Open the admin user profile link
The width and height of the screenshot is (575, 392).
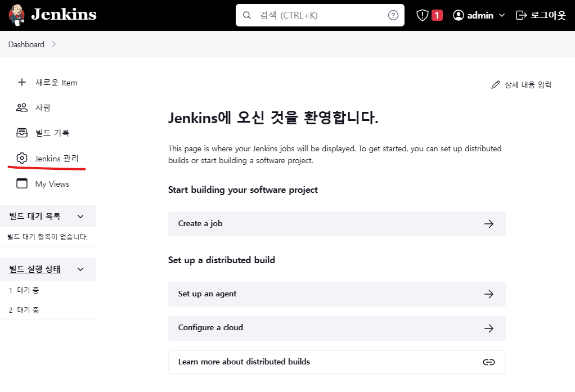pyautogui.click(x=479, y=15)
